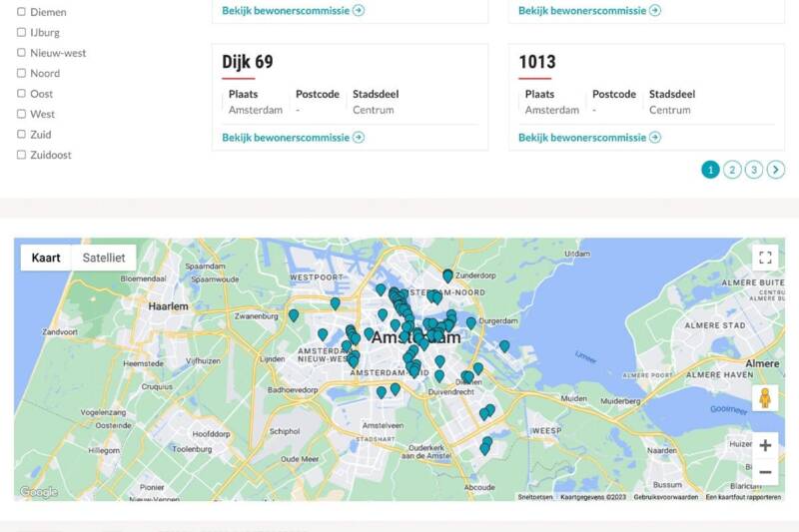Enable the Nieuw-west district filter
Screen dimensions: 799x532
click(21, 53)
